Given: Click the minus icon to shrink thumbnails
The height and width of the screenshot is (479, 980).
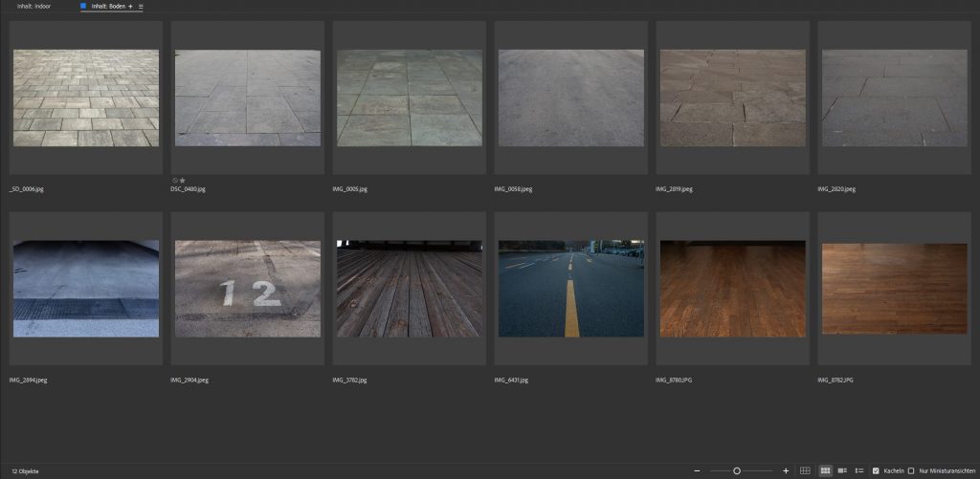Looking at the screenshot, I should coord(697,471).
